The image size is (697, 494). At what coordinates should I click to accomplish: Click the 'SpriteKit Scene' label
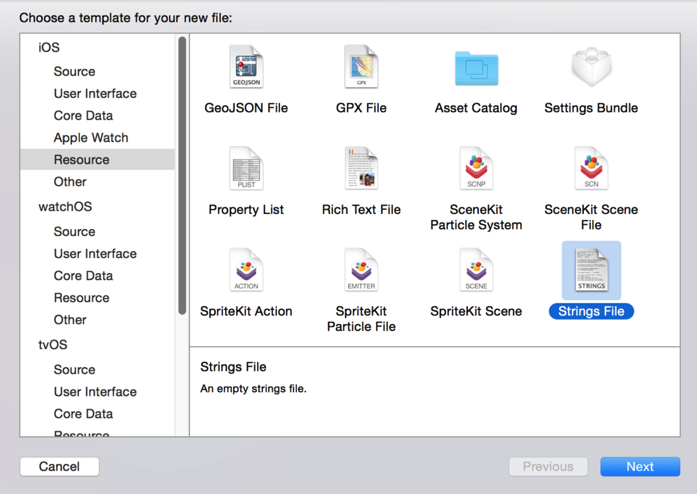pyautogui.click(x=476, y=311)
